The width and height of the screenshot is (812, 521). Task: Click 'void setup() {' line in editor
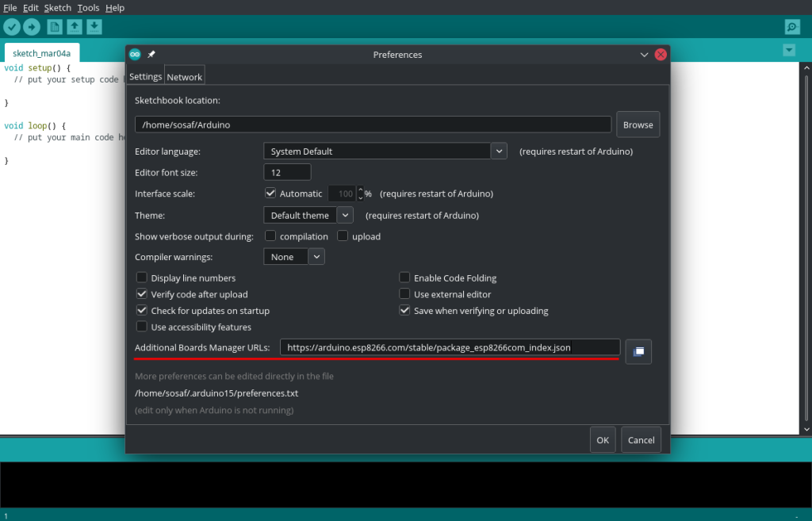[x=37, y=68]
